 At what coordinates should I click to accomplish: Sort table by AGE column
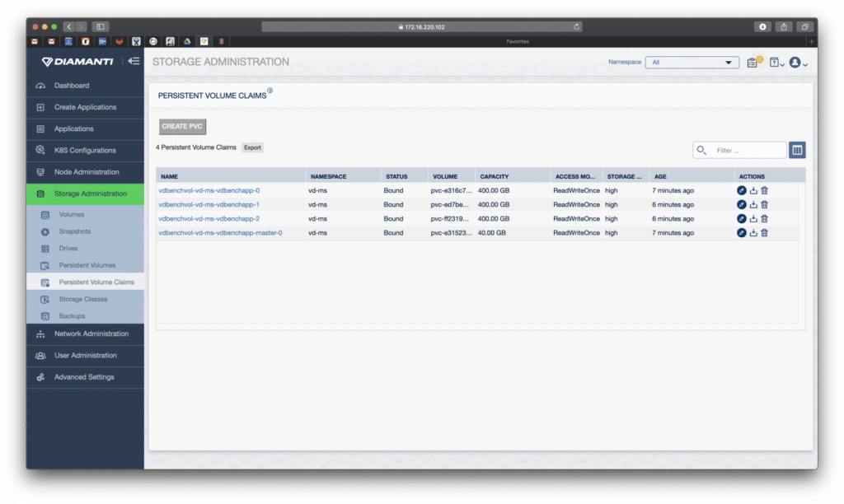click(660, 176)
